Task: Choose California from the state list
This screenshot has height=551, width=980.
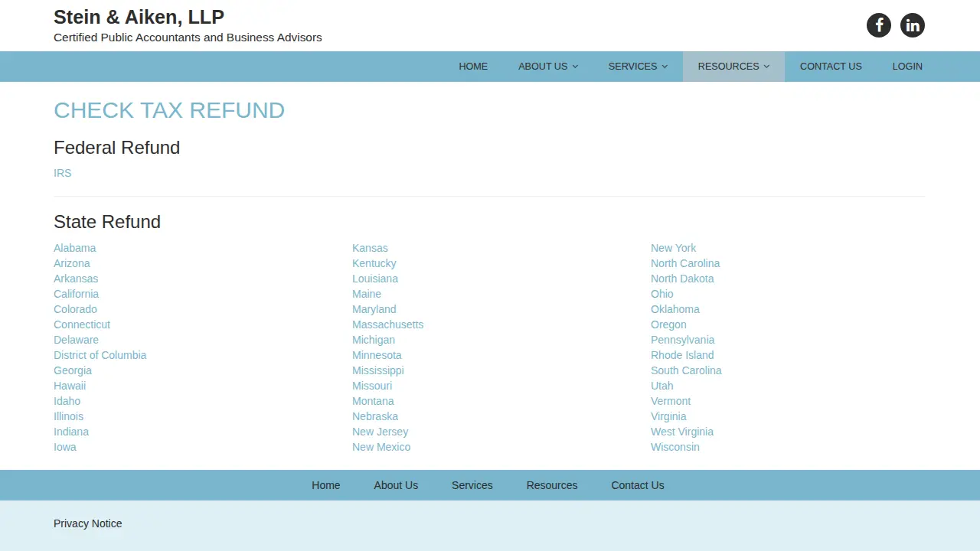Action: point(76,294)
